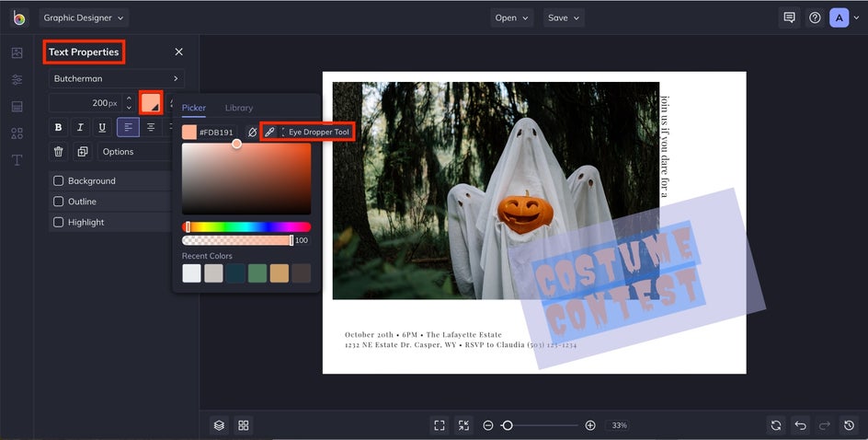Screen dimensions: 868x440
Task: Click the delete trash icon
Action: coord(59,152)
